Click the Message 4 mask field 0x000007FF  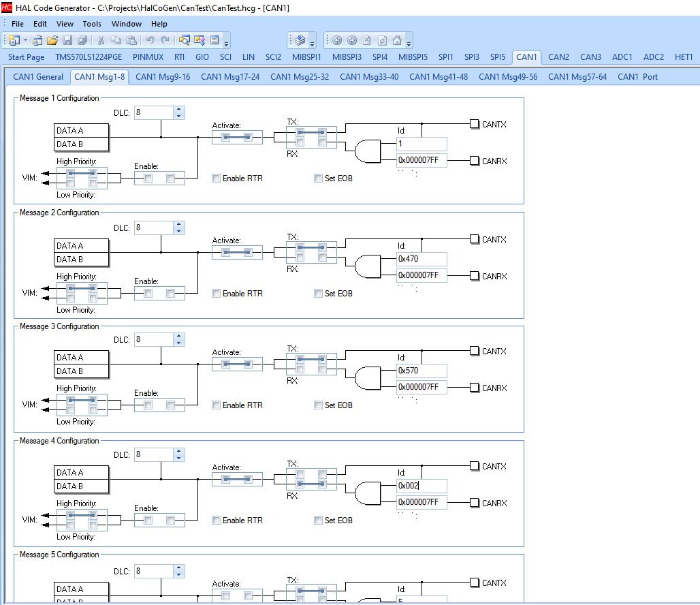tap(421, 503)
